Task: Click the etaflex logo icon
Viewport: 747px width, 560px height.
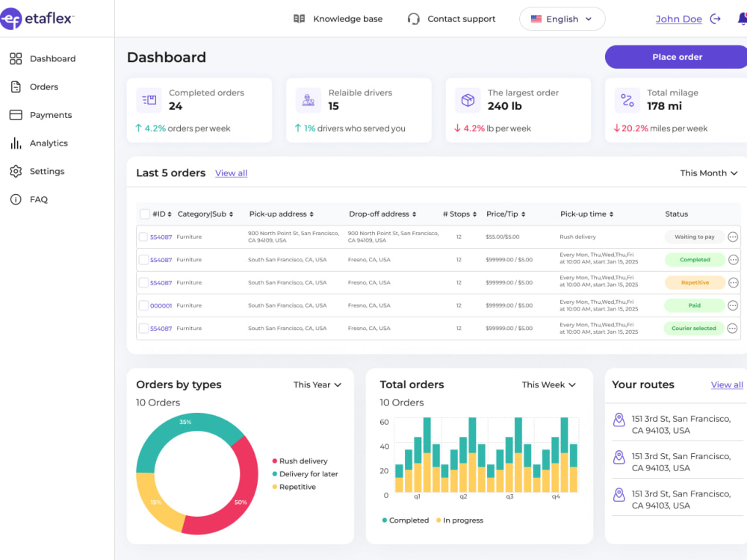Action: click(10, 19)
